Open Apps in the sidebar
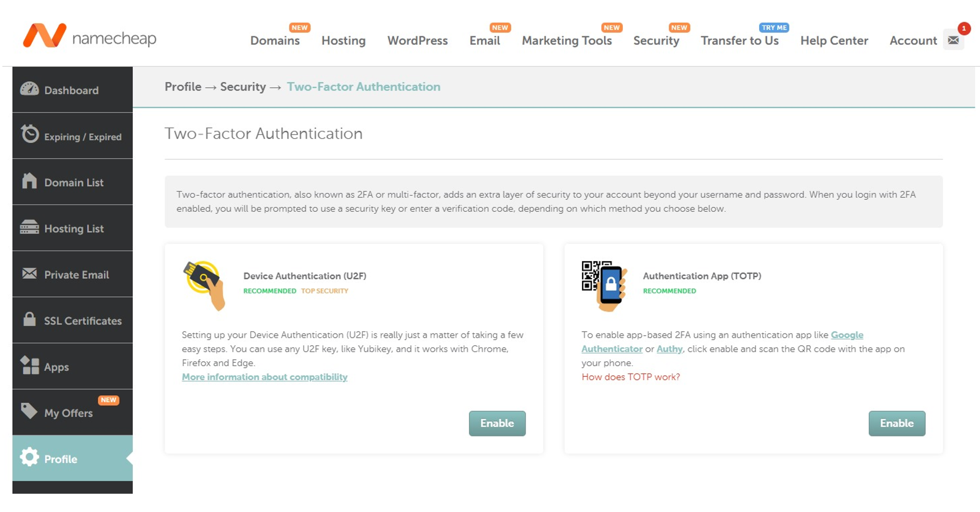Screen dimensions: 980x512 (73, 366)
